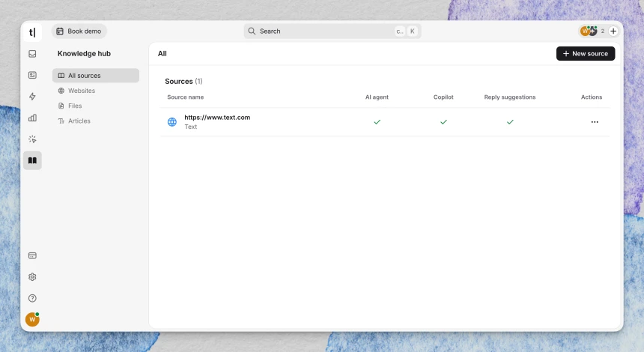Click the magnifier icon in search bar
The height and width of the screenshot is (352, 644).
pos(252,31)
